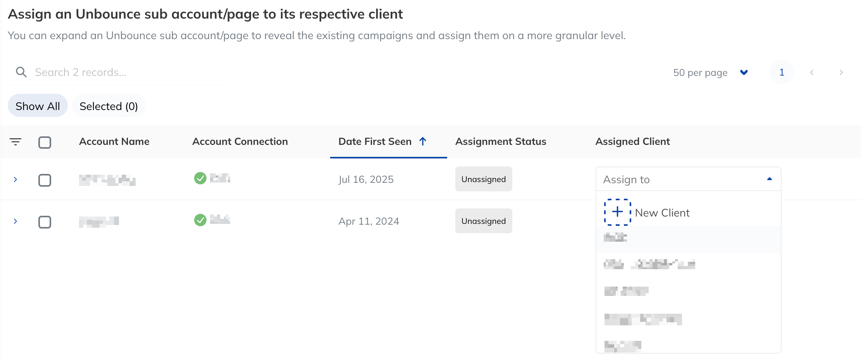Click Unassigned badge in Apr 11, 2024 row

point(484,221)
